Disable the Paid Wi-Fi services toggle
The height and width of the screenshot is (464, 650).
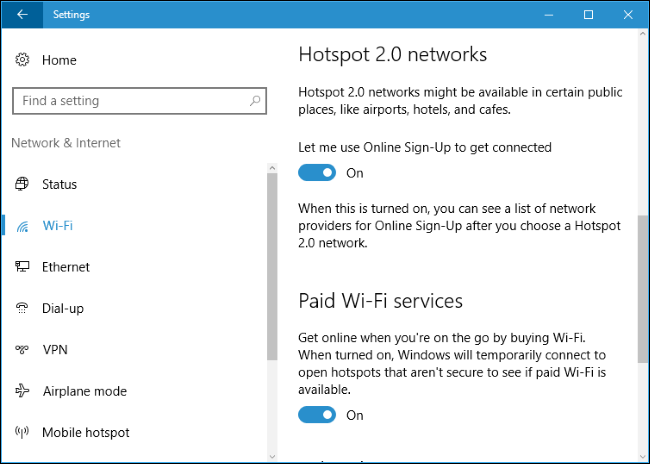[x=317, y=415]
